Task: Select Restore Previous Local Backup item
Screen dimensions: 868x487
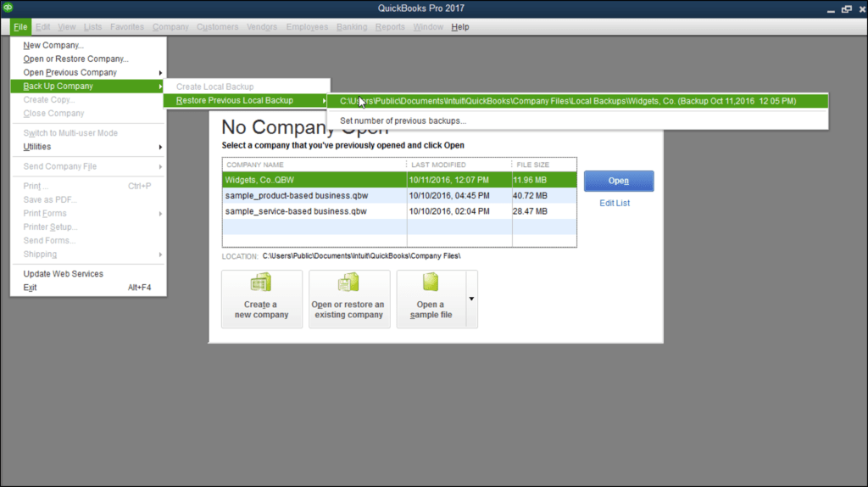Action: coord(247,100)
